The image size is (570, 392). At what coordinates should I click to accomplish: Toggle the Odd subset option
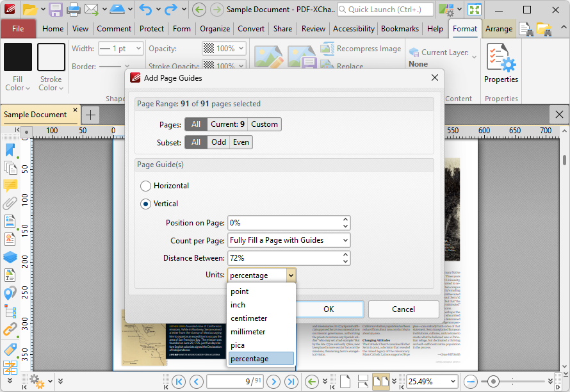tap(218, 142)
